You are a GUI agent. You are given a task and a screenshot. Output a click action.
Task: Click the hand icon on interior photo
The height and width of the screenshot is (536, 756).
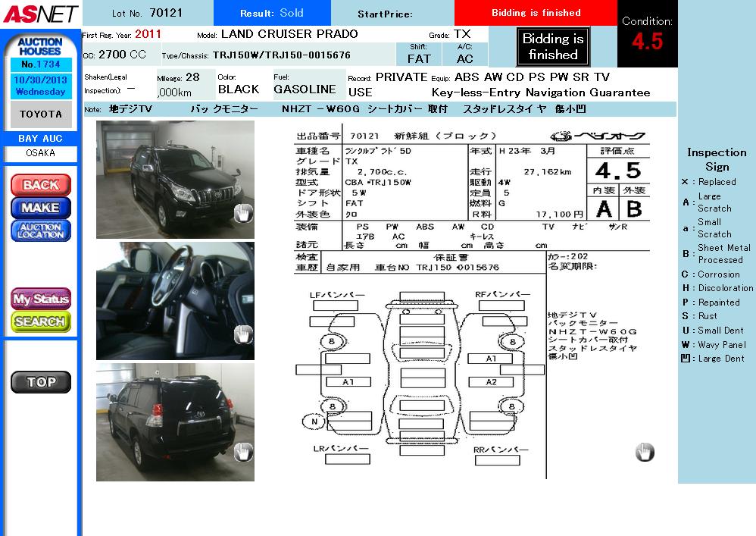(242, 334)
